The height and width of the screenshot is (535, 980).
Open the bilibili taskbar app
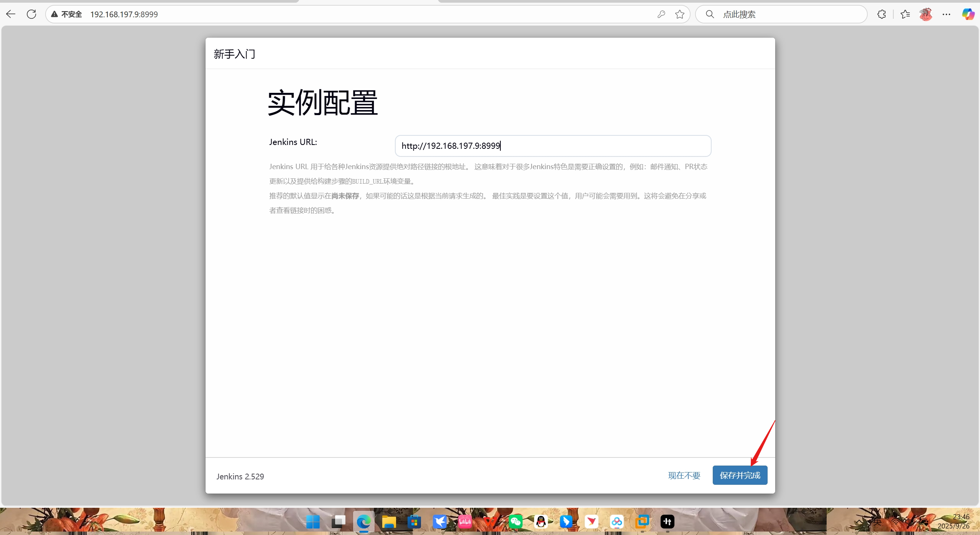(x=465, y=522)
